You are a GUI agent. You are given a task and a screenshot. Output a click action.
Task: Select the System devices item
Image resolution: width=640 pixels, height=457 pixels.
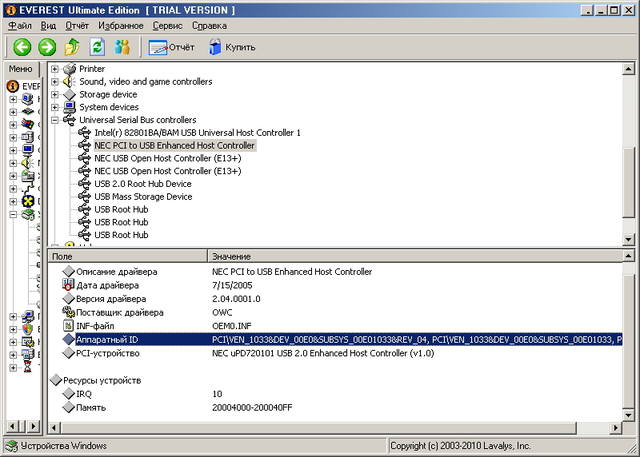pos(109,107)
